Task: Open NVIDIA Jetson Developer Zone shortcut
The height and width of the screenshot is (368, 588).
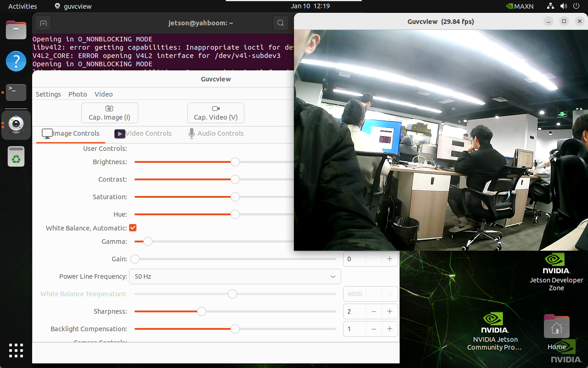Action: tap(556, 271)
